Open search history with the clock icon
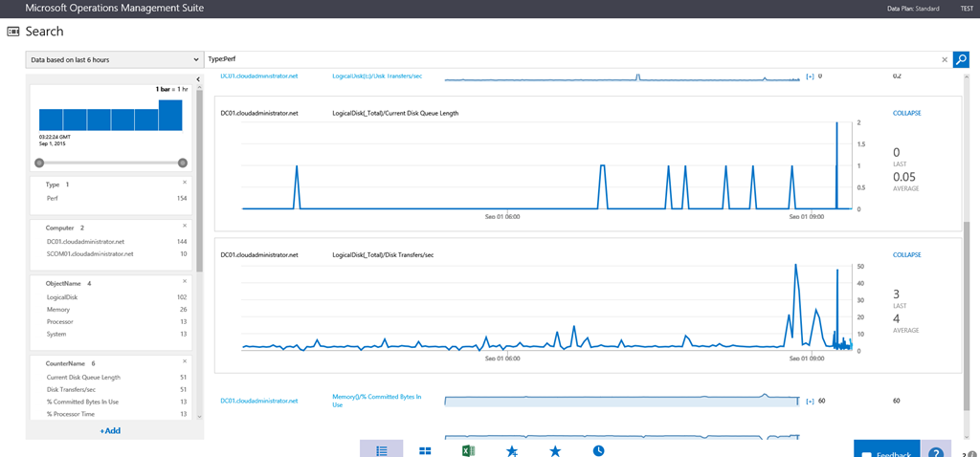 coord(598,450)
